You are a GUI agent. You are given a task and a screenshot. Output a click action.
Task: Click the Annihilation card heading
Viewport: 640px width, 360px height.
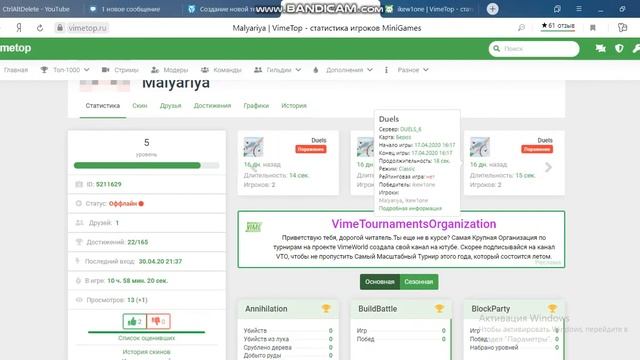point(266,309)
